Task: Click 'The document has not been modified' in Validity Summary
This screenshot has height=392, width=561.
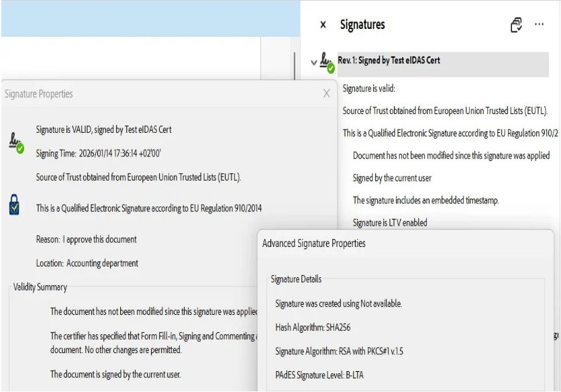Action: [154, 311]
